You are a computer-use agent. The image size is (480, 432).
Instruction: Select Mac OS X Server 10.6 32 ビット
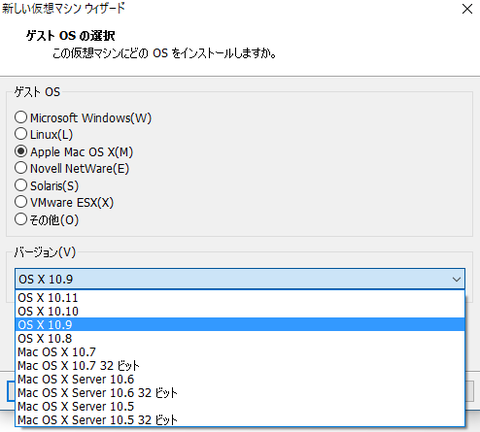click(x=240, y=393)
